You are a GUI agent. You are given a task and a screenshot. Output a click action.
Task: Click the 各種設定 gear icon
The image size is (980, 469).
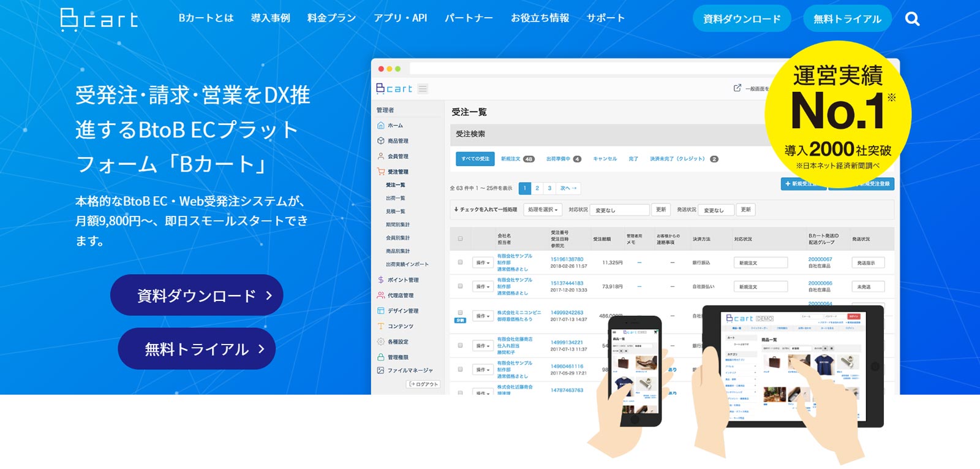(x=381, y=341)
